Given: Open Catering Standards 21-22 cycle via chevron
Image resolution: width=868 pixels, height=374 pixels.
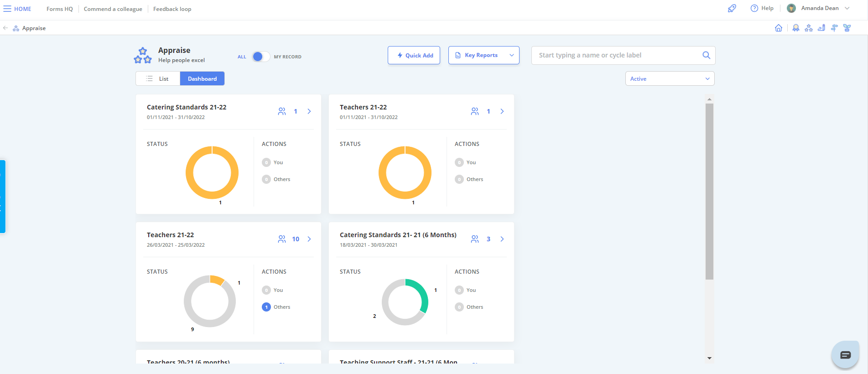Looking at the screenshot, I should (x=309, y=111).
